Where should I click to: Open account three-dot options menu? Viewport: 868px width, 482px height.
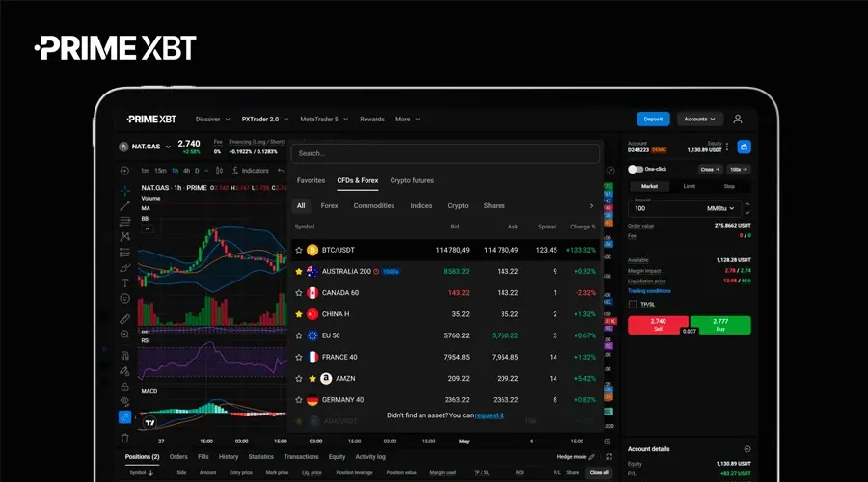pos(727,147)
